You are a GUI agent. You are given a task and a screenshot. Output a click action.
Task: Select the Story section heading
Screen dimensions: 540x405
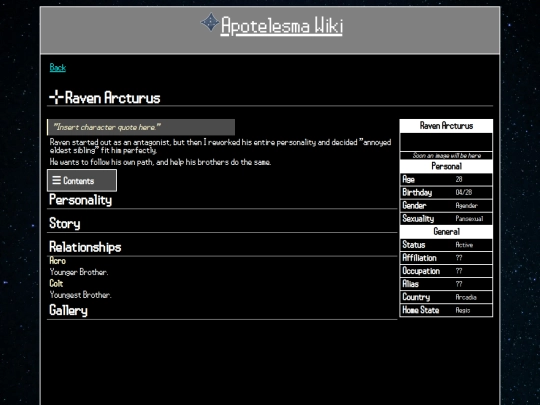(x=65, y=224)
